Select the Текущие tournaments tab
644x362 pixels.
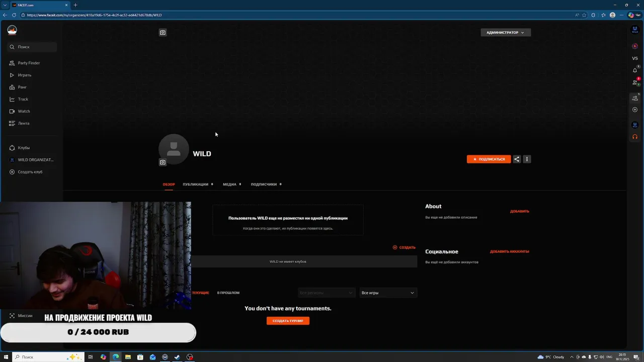point(200,293)
